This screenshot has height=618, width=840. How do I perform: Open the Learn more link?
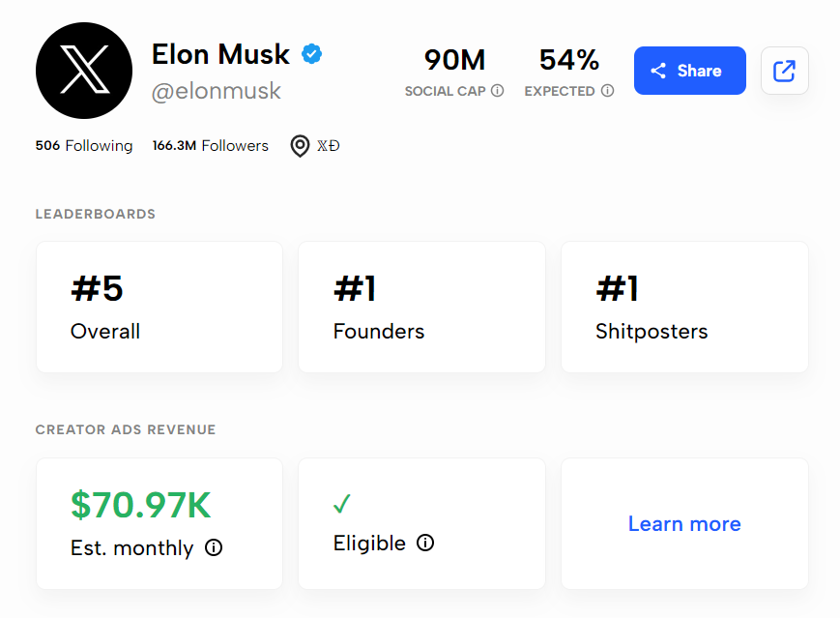coord(684,524)
